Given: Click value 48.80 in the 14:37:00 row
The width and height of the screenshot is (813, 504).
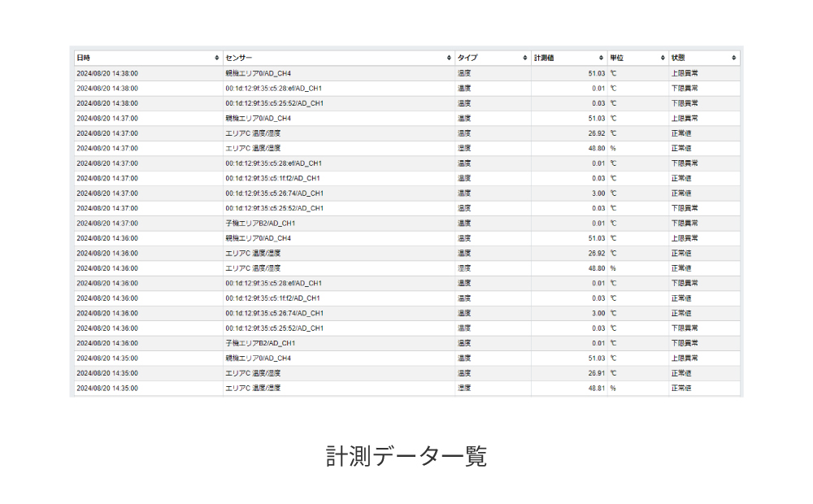Looking at the screenshot, I should [596, 149].
